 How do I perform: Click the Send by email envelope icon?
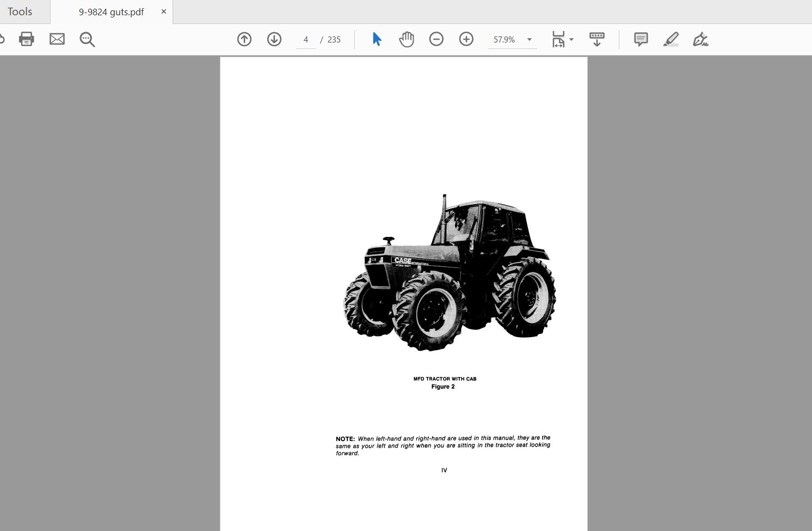(57, 39)
